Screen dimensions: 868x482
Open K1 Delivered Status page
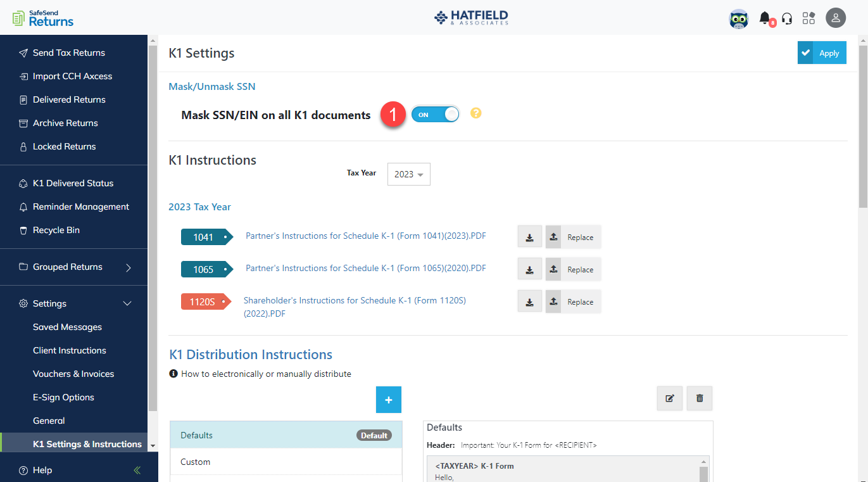[74, 183]
